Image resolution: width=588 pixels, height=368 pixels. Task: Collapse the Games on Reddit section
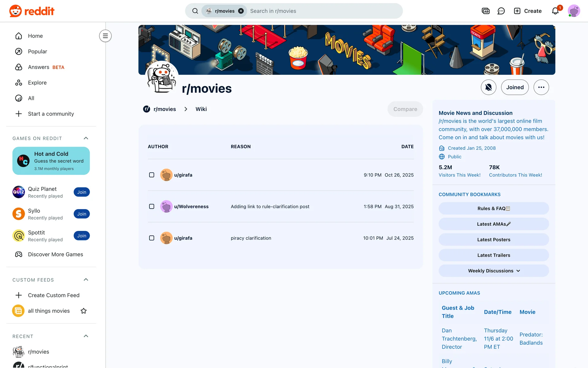pyautogui.click(x=86, y=138)
